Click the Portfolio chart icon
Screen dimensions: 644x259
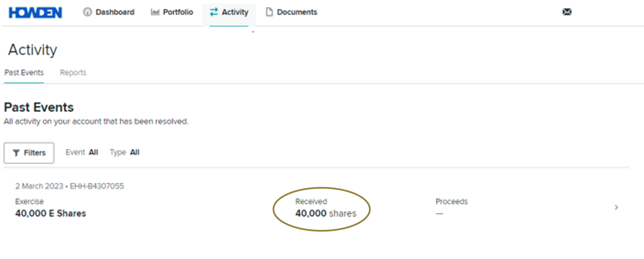(x=155, y=12)
